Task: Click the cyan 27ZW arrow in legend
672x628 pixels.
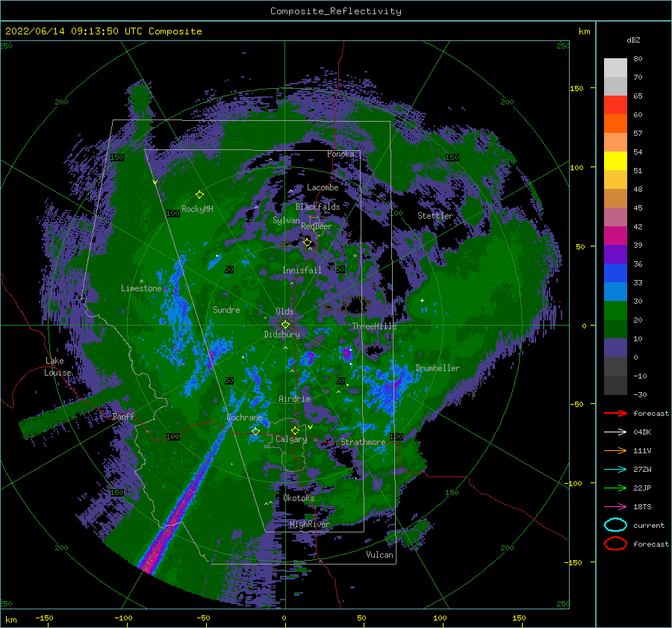Action: (x=615, y=470)
